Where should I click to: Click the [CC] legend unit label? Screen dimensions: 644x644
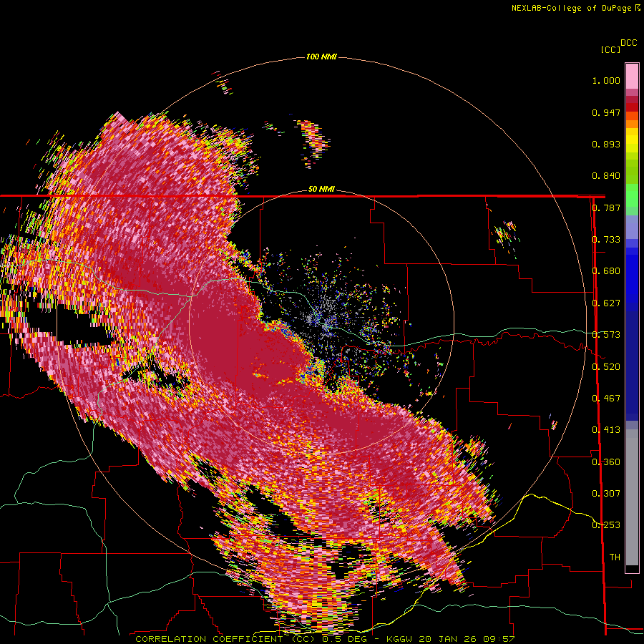pyautogui.click(x=610, y=49)
